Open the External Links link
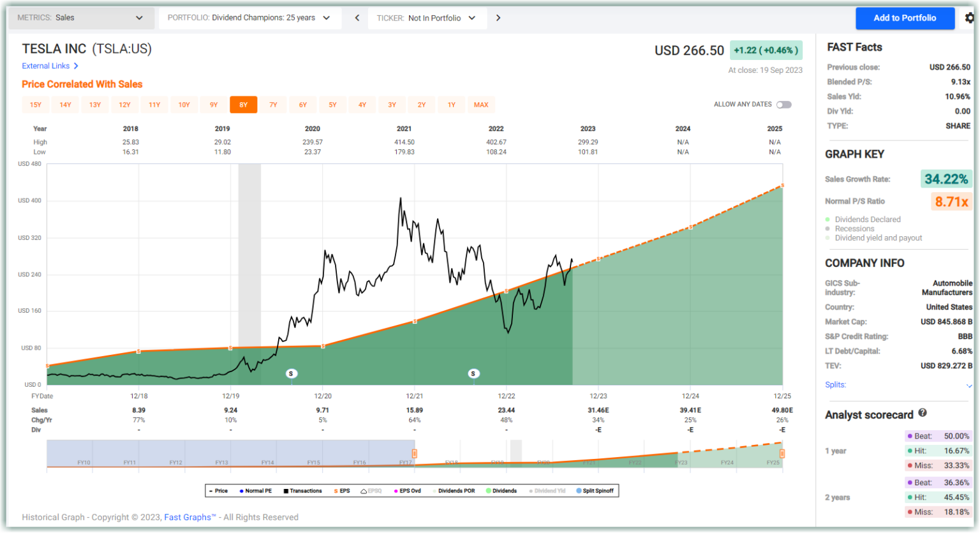 (46, 66)
